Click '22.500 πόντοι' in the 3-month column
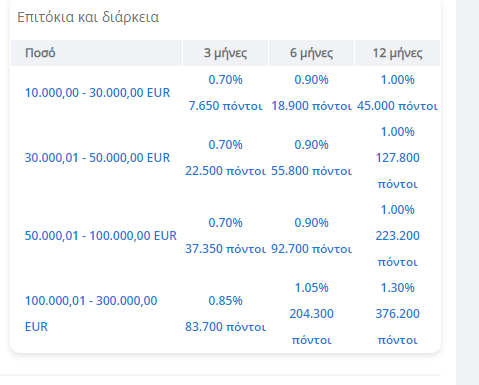479x385 pixels. 225,171
